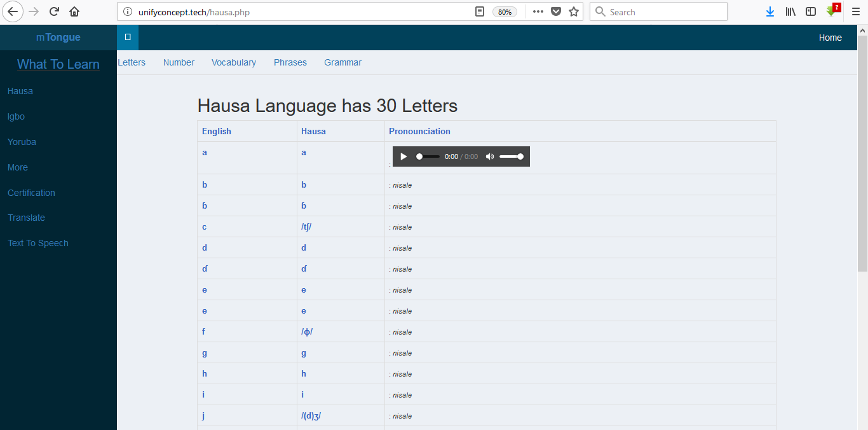The width and height of the screenshot is (868, 430).
Task: Open the browser home page icon
Action: click(x=74, y=11)
